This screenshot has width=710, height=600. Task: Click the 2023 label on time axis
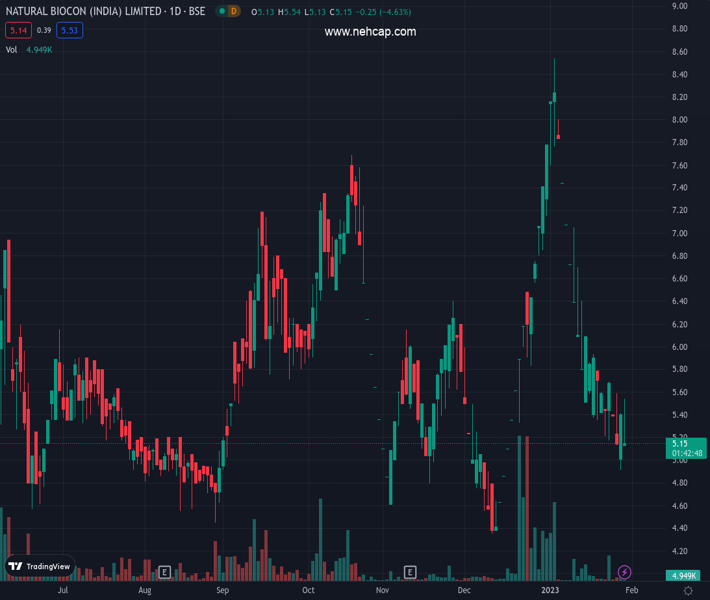pyautogui.click(x=548, y=591)
